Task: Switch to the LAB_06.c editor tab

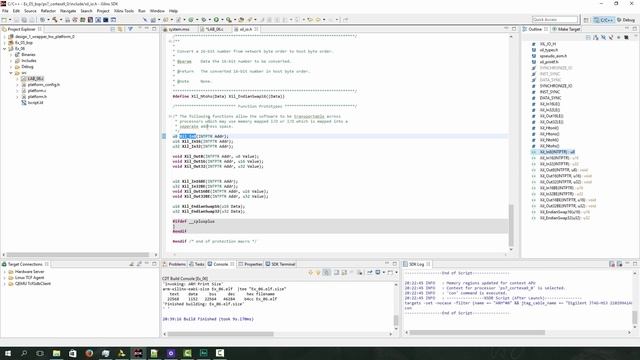Action: point(214,29)
